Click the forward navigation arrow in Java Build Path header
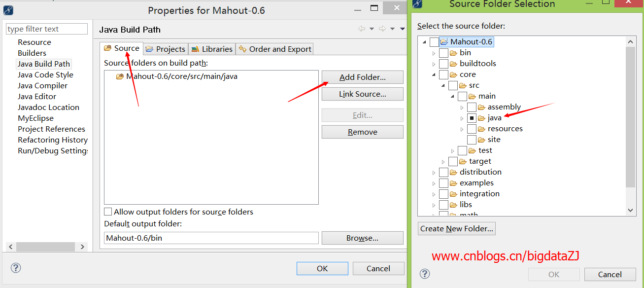 382,29
